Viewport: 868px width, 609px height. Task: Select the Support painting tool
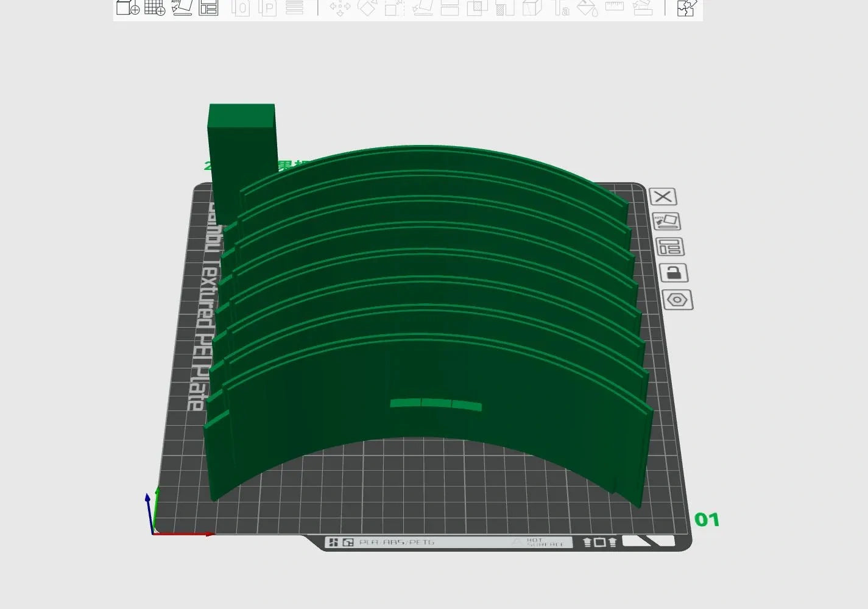pyautogui.click(x=504, y=7)
